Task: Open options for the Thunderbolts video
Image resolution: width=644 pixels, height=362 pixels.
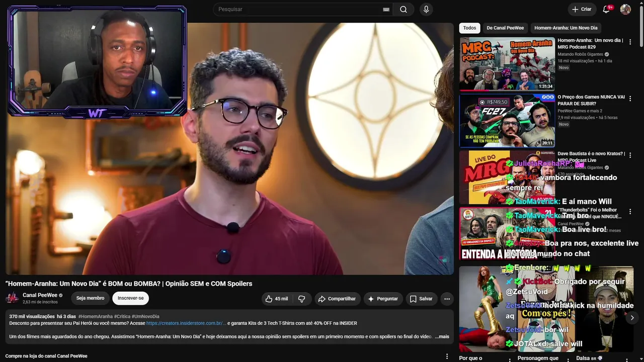Action: pyautogui.click(x=630, y=212)
